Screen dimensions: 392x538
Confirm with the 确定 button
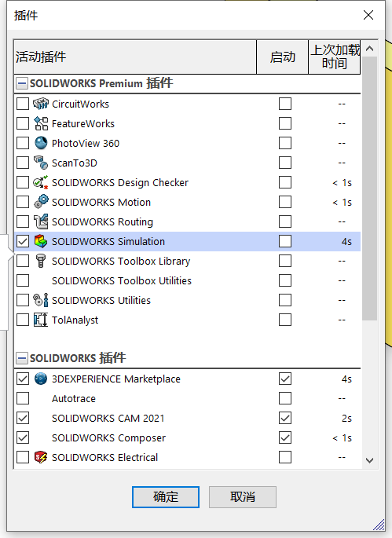[166, 497]
